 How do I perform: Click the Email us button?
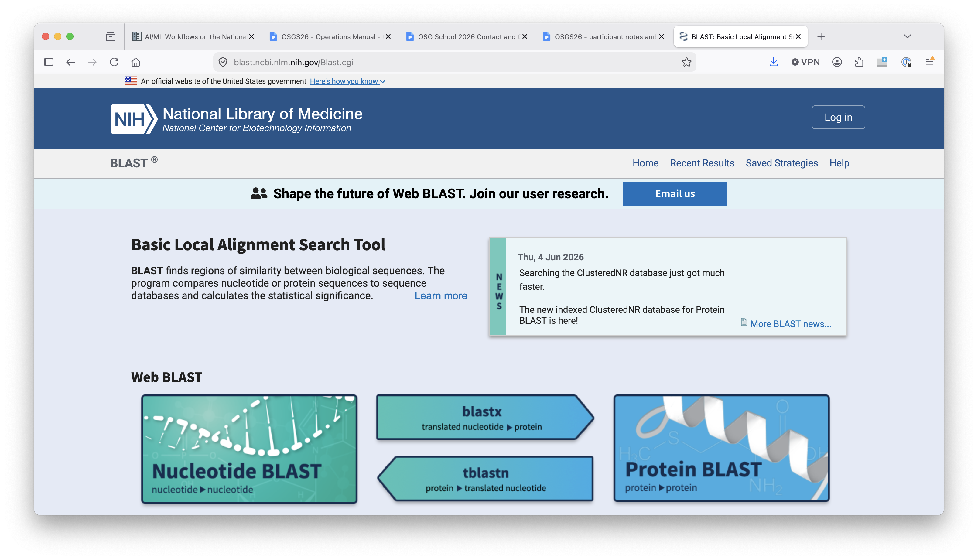click(675, 193)
